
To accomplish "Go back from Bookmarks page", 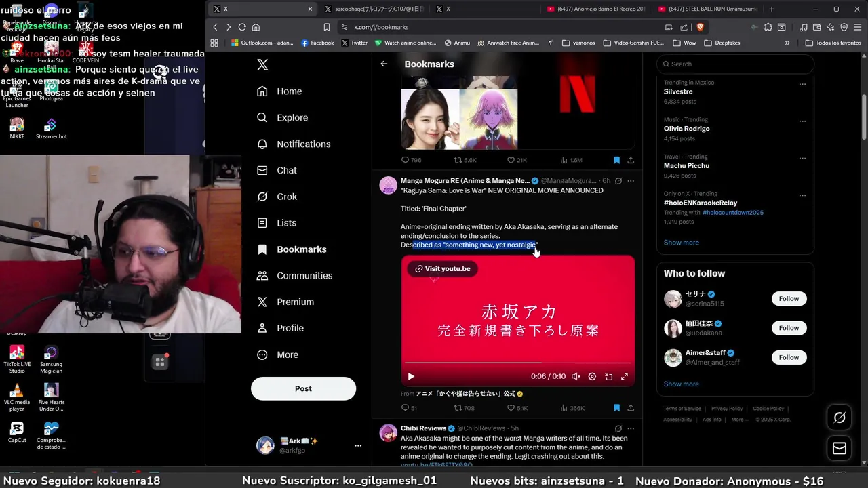I will pos(384,64).
